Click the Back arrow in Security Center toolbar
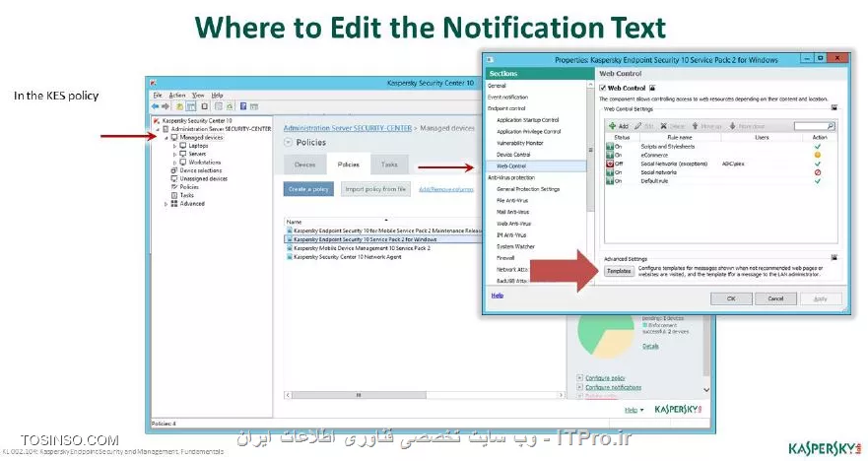 click(x=156, y=106)
